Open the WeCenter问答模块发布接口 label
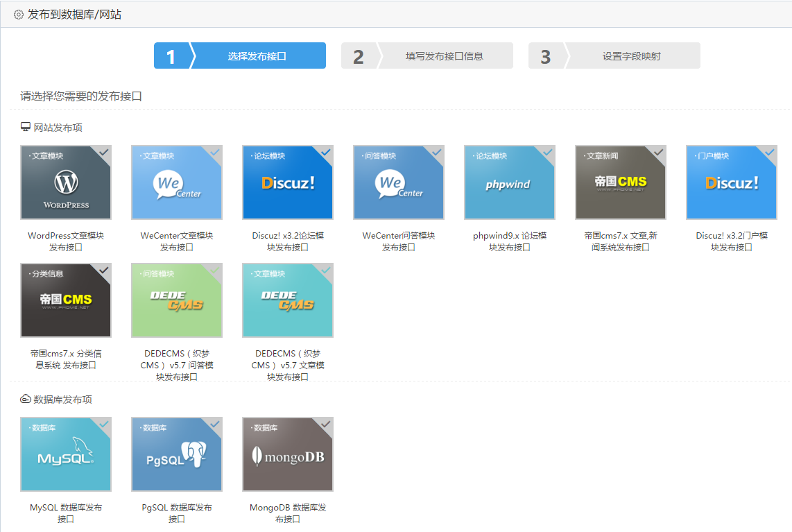Image resolution: width=792 pixels, height=532 pixels. click(x=399, y=241)
